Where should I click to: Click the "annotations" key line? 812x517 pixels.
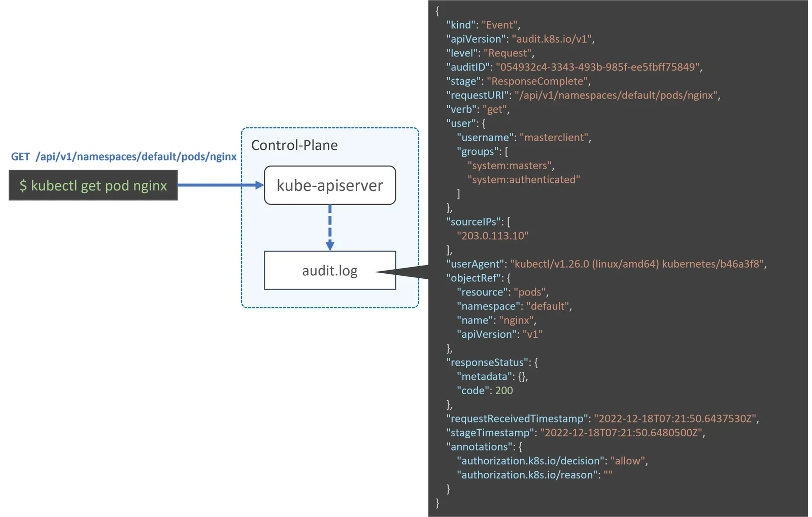[484, 447]
